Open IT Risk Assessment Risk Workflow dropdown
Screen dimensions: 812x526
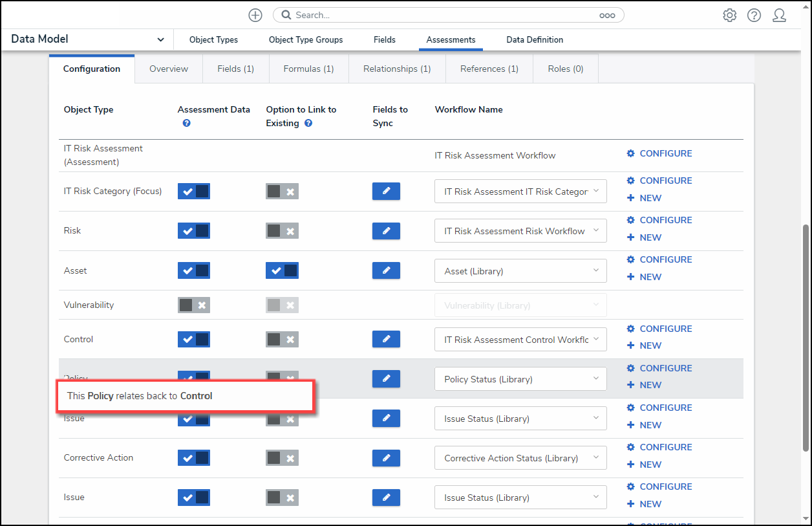click(520, 231)
